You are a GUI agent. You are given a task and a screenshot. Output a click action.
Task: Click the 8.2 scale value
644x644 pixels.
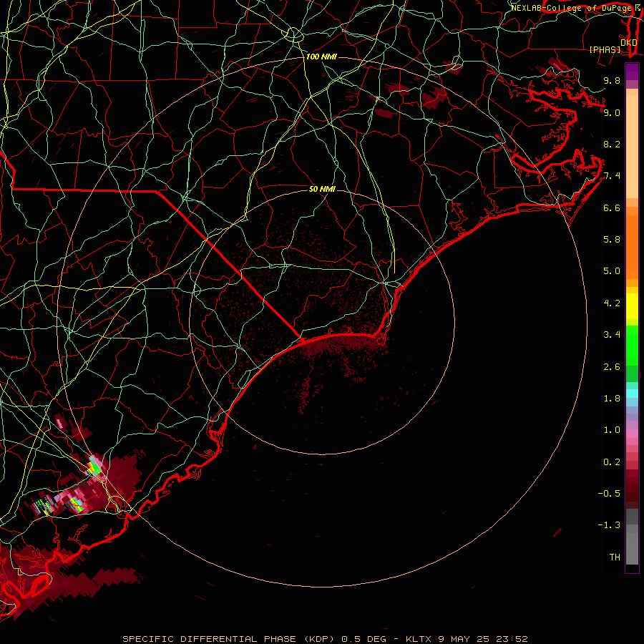(x=612, y=144)
